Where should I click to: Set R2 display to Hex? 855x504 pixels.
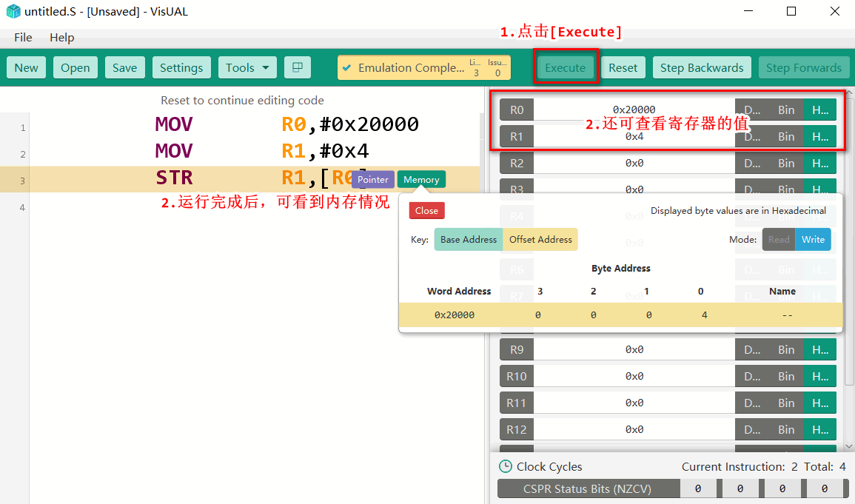pyautogui.click(x=819, y=163)
